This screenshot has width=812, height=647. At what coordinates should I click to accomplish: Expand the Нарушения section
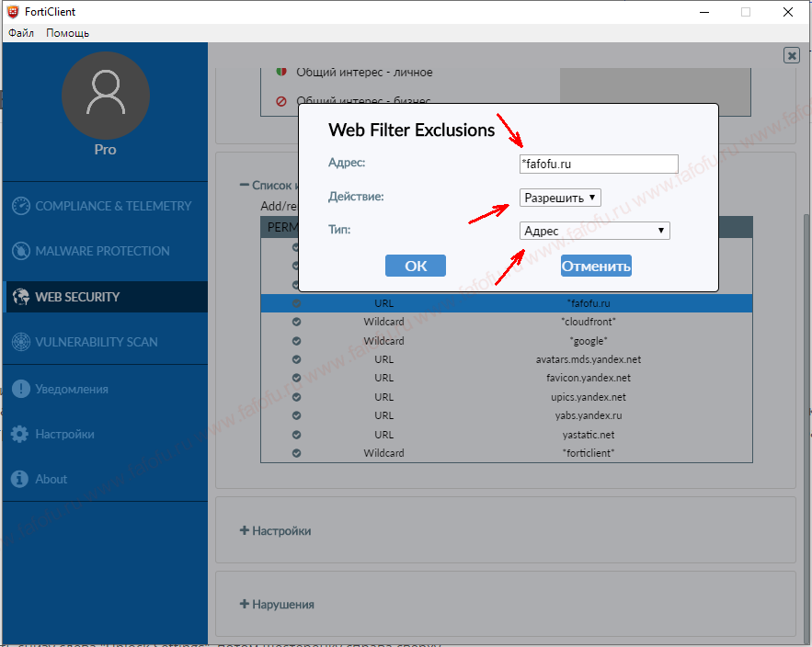(277, 604)
